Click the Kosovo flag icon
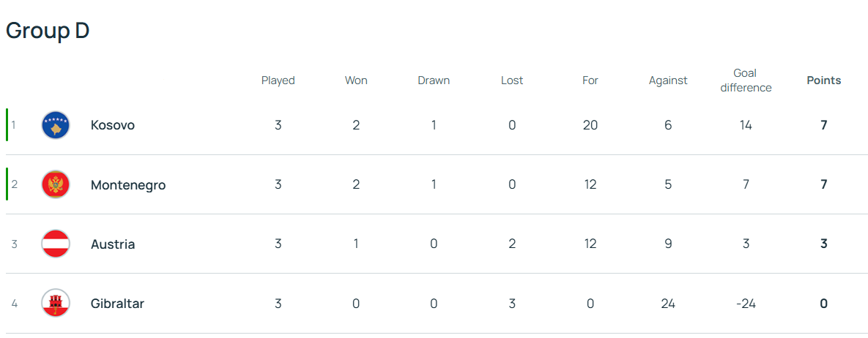Viewport: 868px width, 338px height. point(56,125)
